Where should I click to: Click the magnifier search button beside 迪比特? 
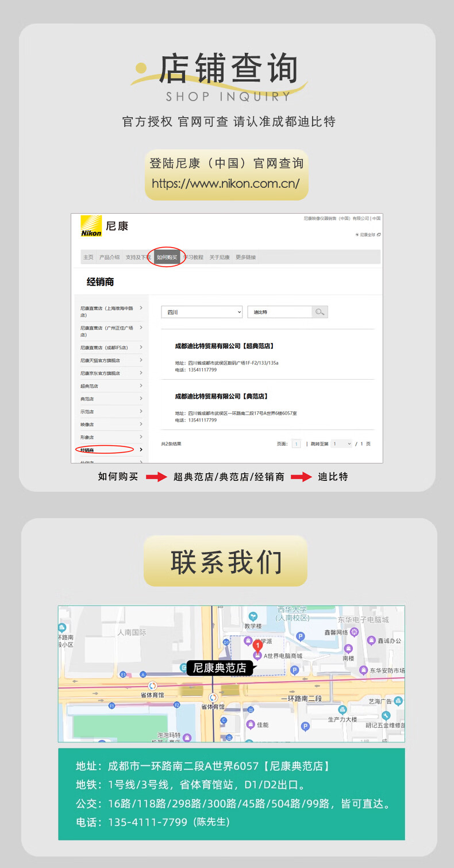click(x=320, y=312)
